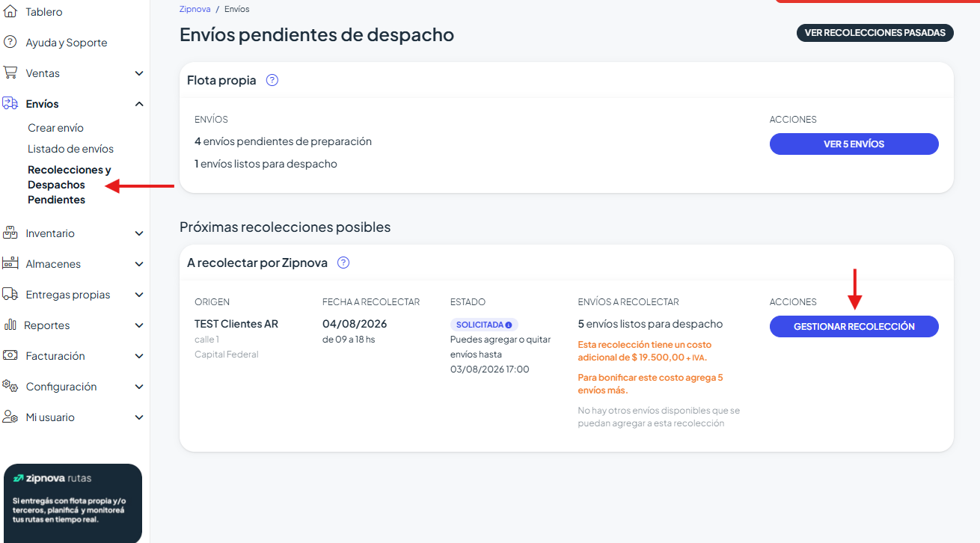Expand the Ventas menu chevron
980x543 pixels.
tap(139, 73)
